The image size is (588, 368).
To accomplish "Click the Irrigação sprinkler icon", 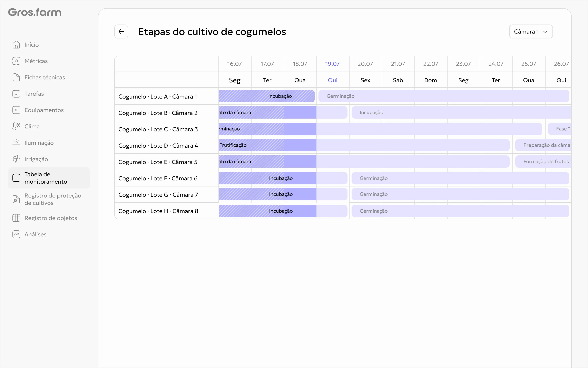I will (x=16, y=159).
